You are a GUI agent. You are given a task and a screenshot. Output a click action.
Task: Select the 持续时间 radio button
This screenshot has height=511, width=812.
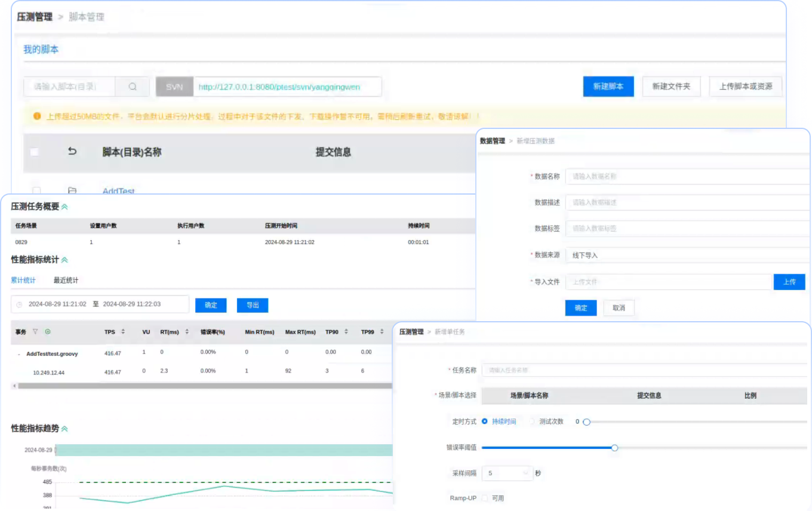pos(485,421)
